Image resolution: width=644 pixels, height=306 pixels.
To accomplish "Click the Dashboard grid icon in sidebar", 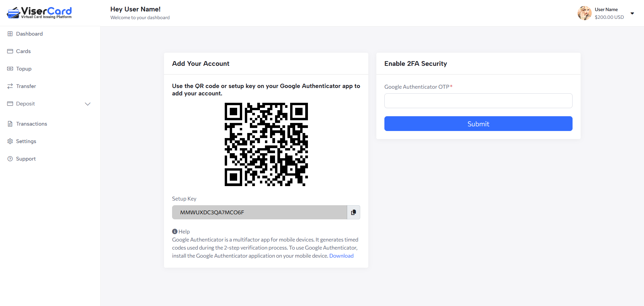I will click(x=10, y=34).
